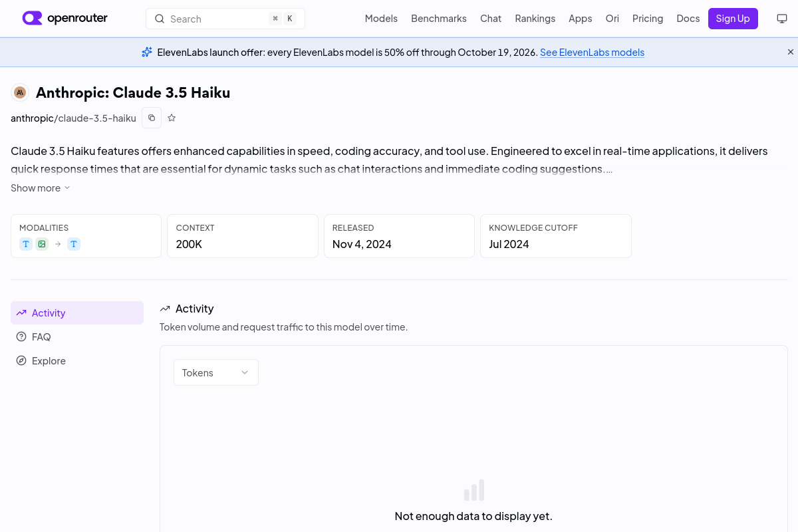Screen dimensions: 798x532
Task: Click the anthropic author link in slug
Action: [x=32, y=118]
